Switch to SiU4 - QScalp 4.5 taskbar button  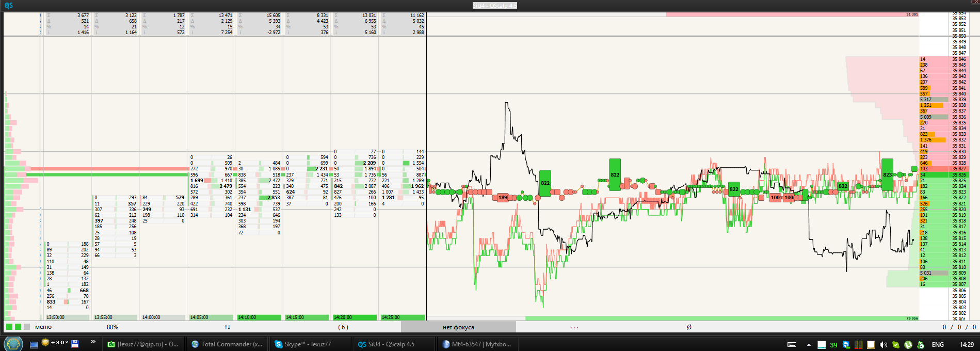(394, 344)
